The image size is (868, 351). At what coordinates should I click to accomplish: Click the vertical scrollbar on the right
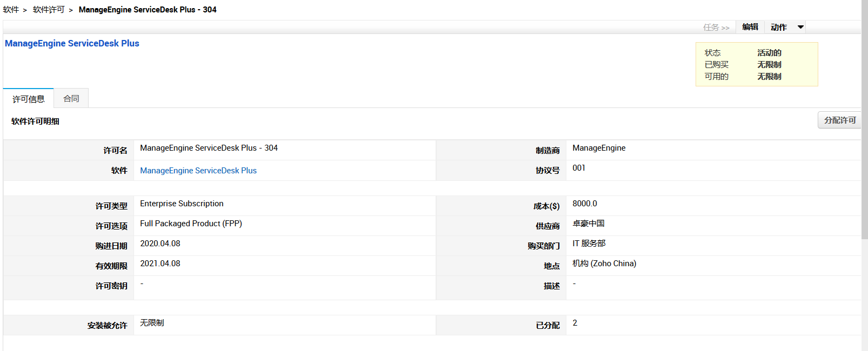coord(864,119)
